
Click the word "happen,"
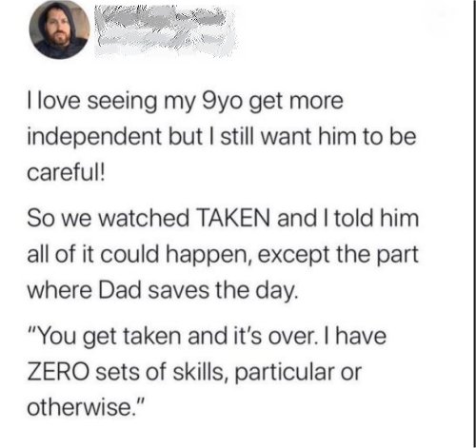pyautogui.click(x=209, y=256)
